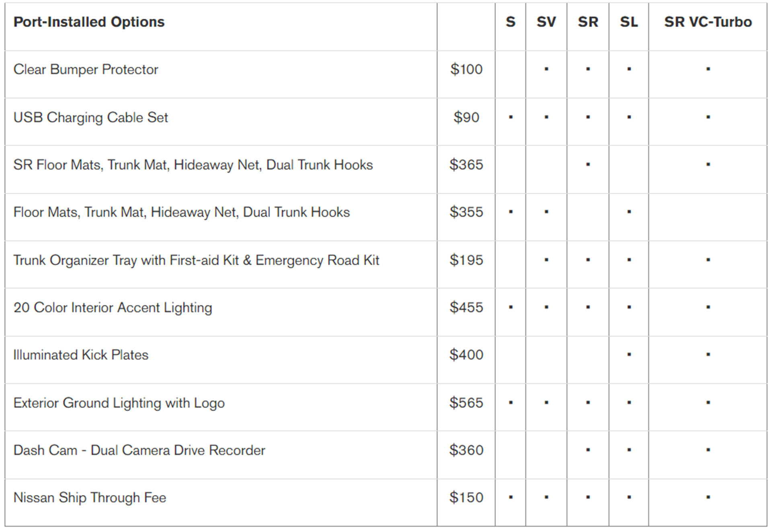Click the SV dot for Nissan Ship Through Fee
772x532 pixels.
pos(546,497)
